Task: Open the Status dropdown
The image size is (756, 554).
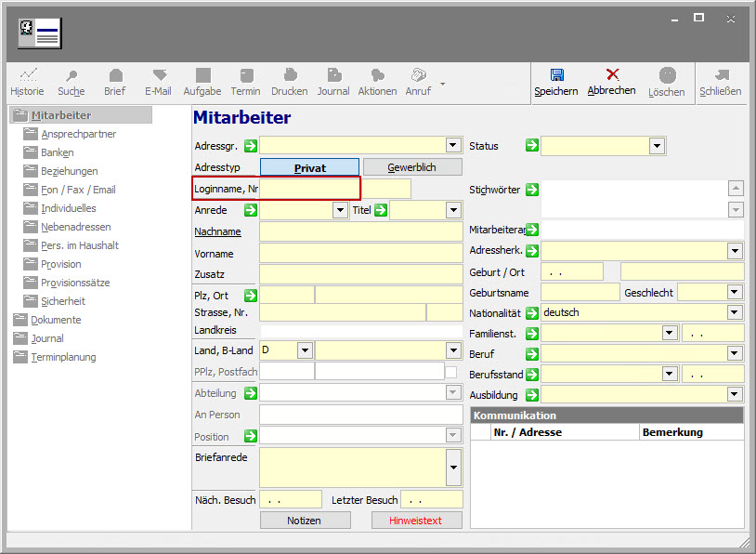Action: pyautogui.click(x=658, y=146)
